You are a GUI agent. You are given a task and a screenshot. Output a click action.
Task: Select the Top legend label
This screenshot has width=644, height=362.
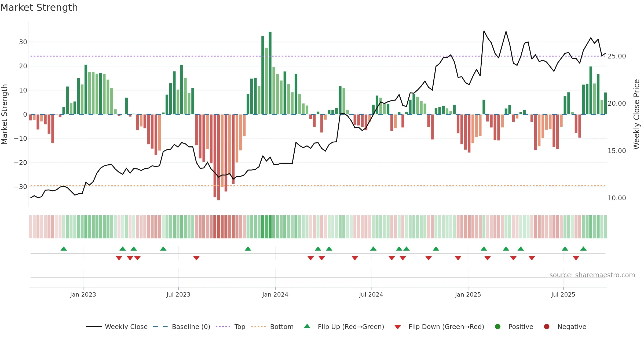240,327
